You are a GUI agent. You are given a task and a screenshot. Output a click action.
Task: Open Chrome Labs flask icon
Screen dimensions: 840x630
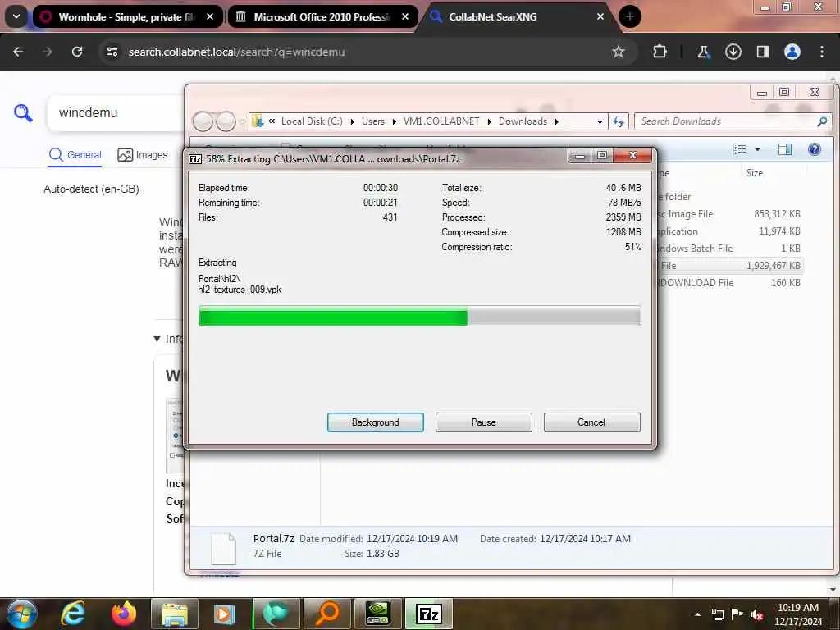[x=703, y=52]
